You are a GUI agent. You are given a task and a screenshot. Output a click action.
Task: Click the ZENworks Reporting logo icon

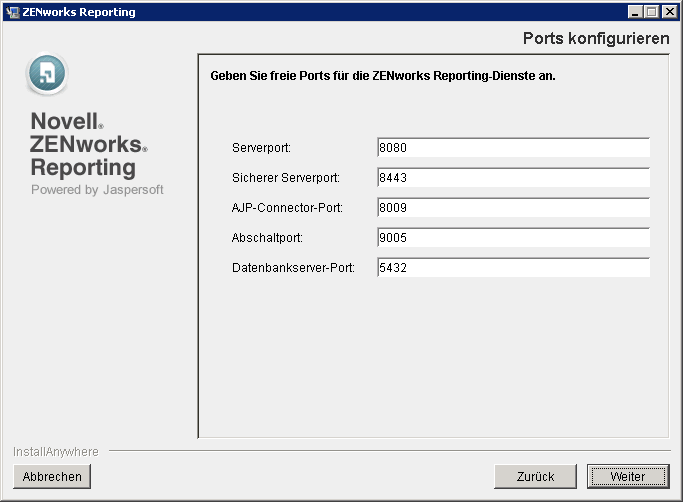click(x=47, y=73)
